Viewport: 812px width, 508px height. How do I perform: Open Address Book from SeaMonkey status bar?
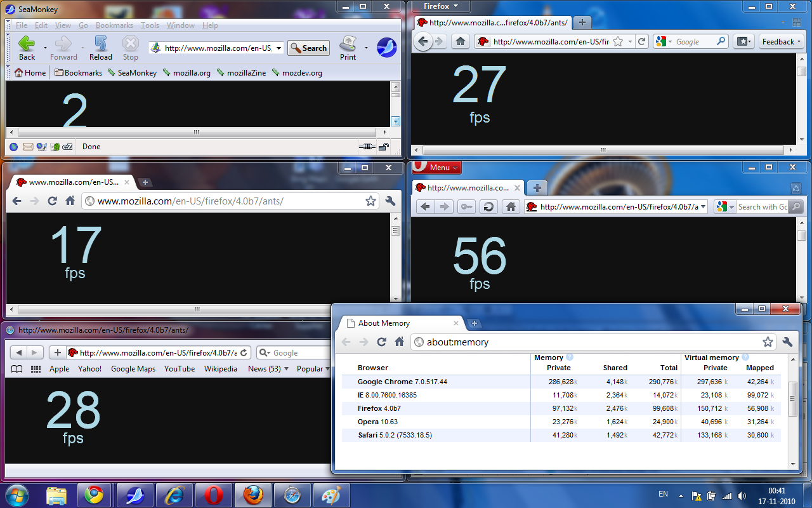(55, 147)
